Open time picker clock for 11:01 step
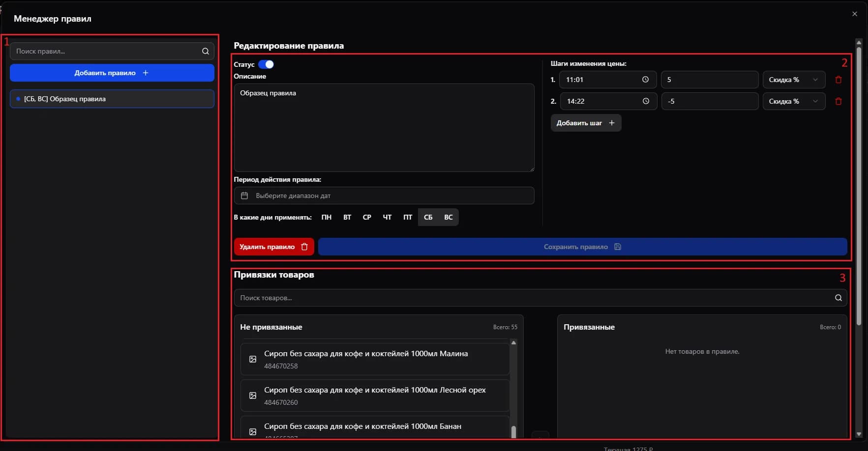This screenshot has width=868, height=451. (x=645, y=80)
